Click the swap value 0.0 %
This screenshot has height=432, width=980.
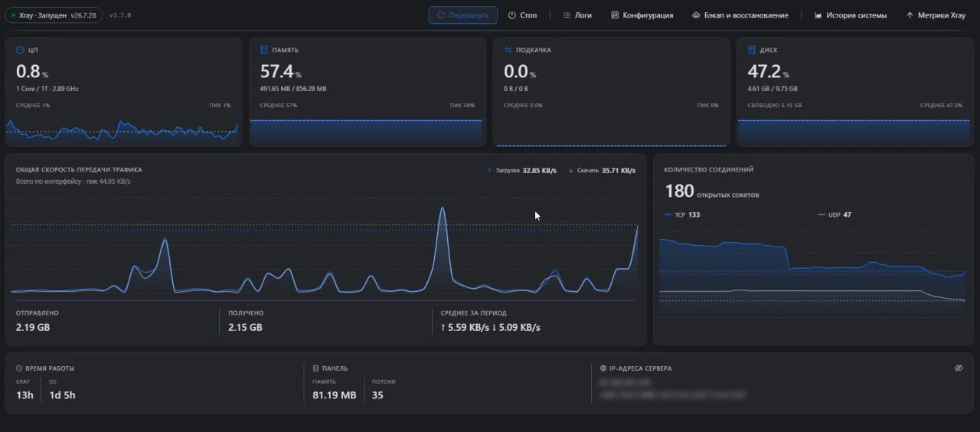520,72
